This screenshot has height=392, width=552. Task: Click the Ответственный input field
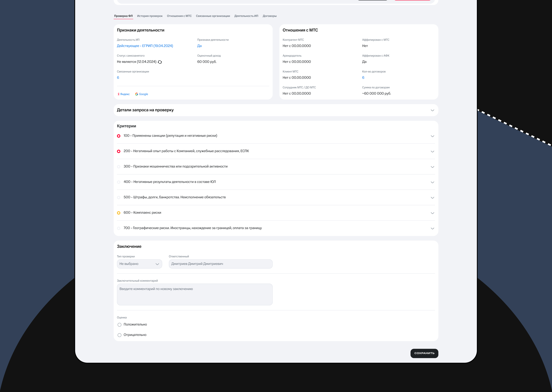click(220, 264)
